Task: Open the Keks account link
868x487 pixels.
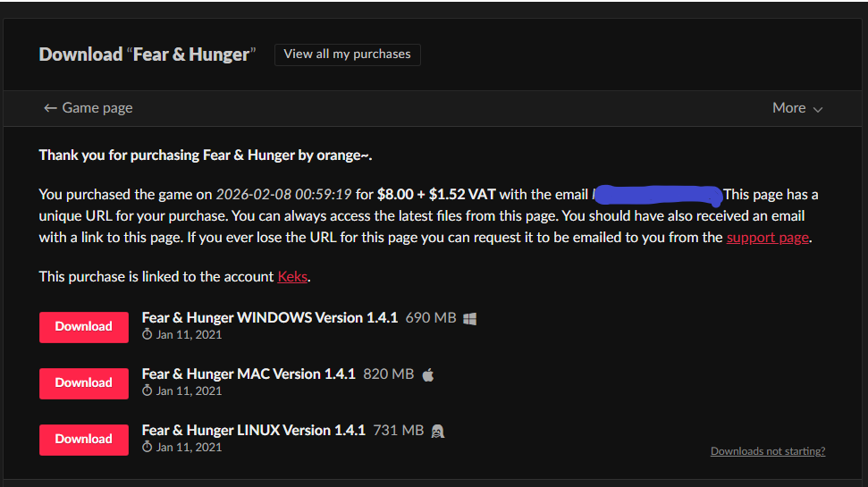Action: 292,277
